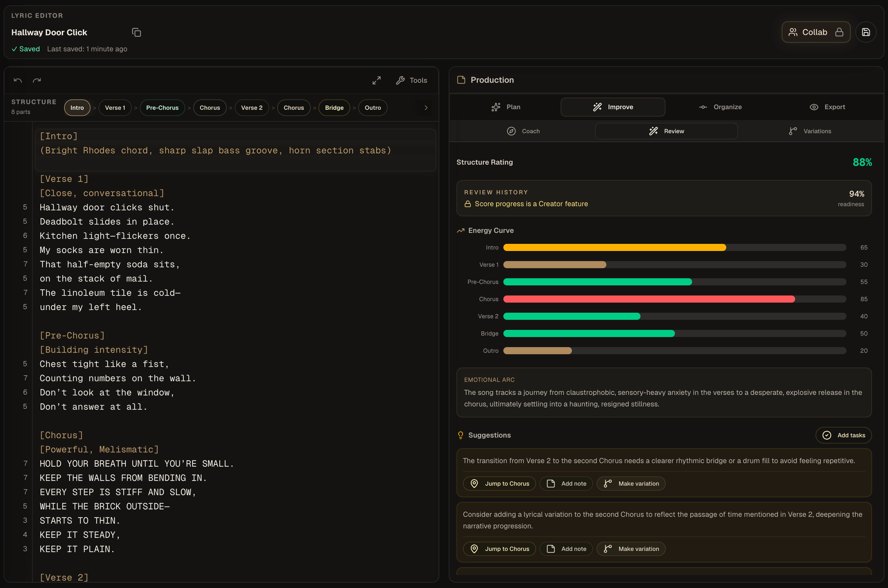Click lyric line Hallway door clicks shut
This screenshot has height=588, width=888.
click(x=107, y=207)
